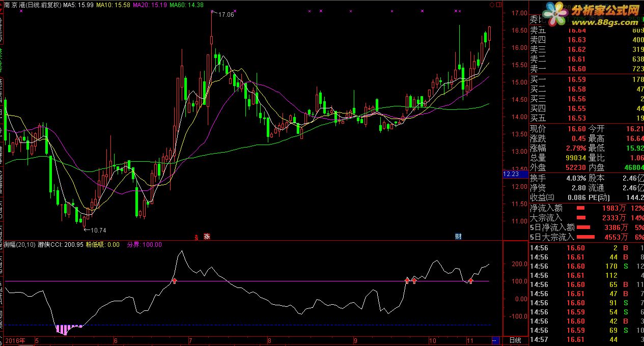Click the 分界: 100.00 label
The image size is (644, 346).
(144, 245)
